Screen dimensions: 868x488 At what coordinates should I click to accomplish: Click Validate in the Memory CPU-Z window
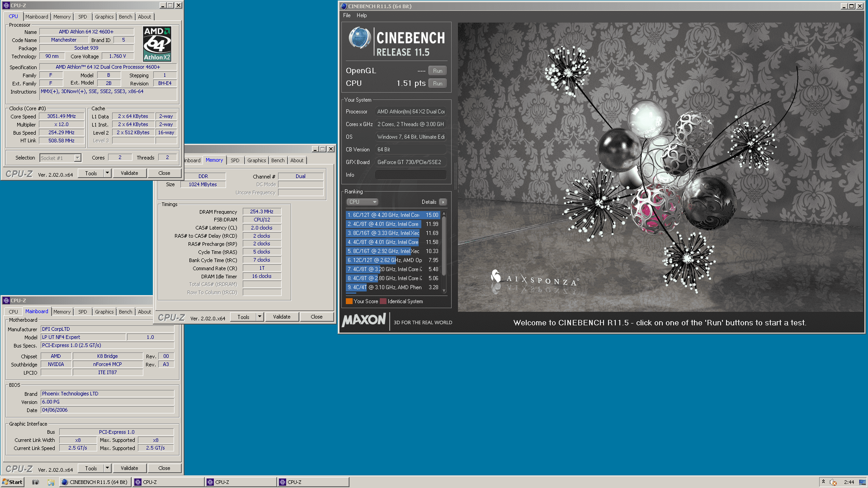282,317
